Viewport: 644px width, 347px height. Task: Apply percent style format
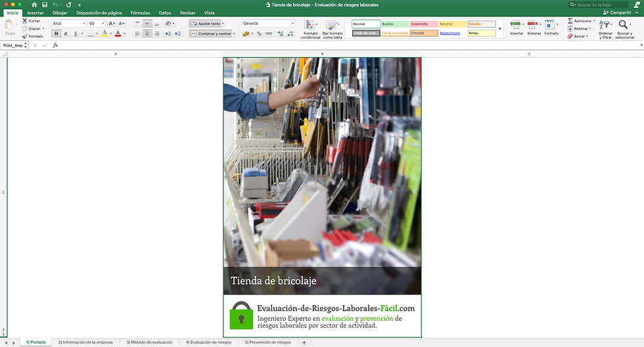[259, 34]
